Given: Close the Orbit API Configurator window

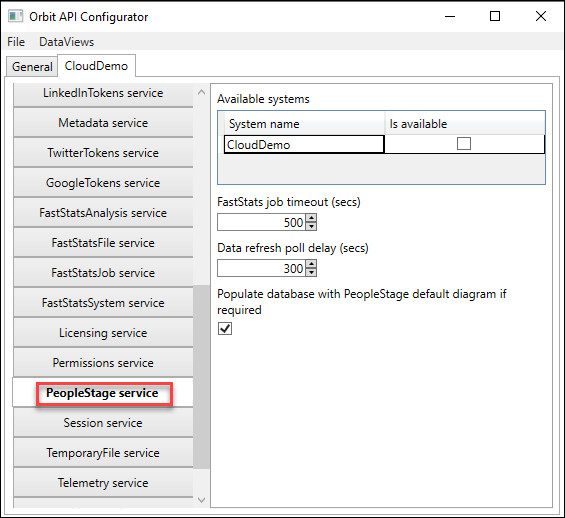Looking at the screenshot, I should (x=540, y=16).
